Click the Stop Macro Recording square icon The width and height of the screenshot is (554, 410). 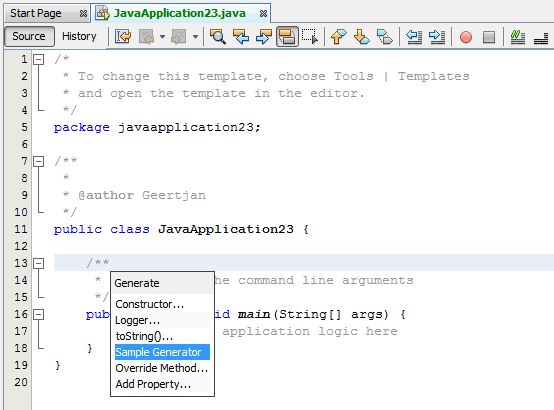point(489,37)
